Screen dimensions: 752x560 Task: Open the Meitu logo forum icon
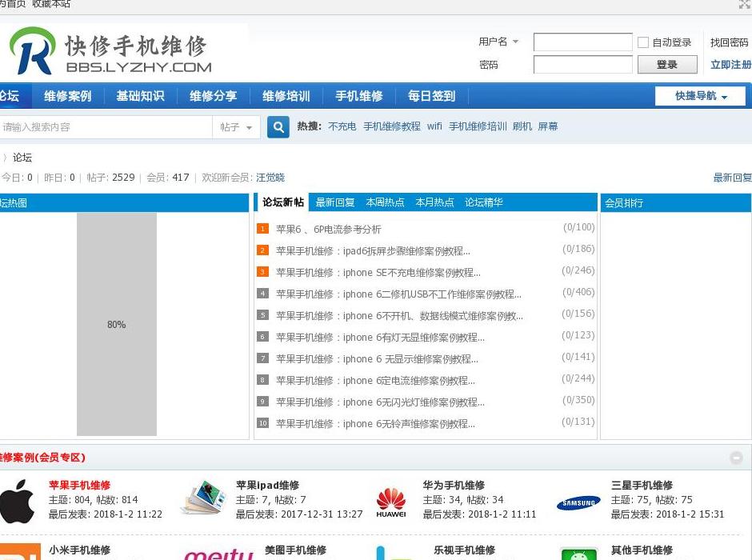coord(218,554)
